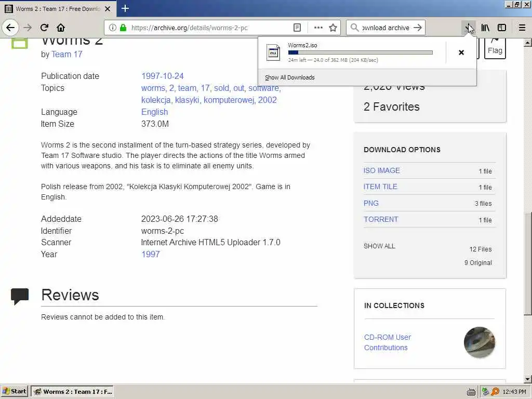Image resolution: width=532 pixels, height=399 pixels.
Task: Close the Worms 2 tab
Action: tap(108, 9)
